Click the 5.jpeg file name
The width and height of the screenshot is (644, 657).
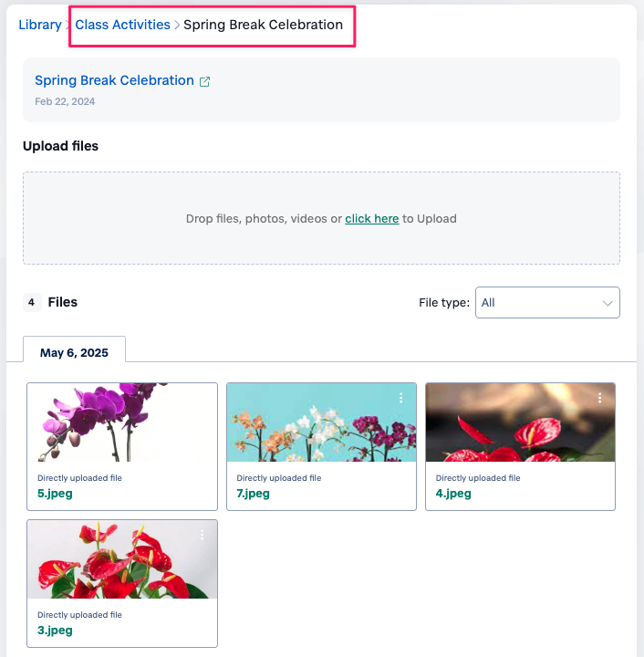coord(55,494)
